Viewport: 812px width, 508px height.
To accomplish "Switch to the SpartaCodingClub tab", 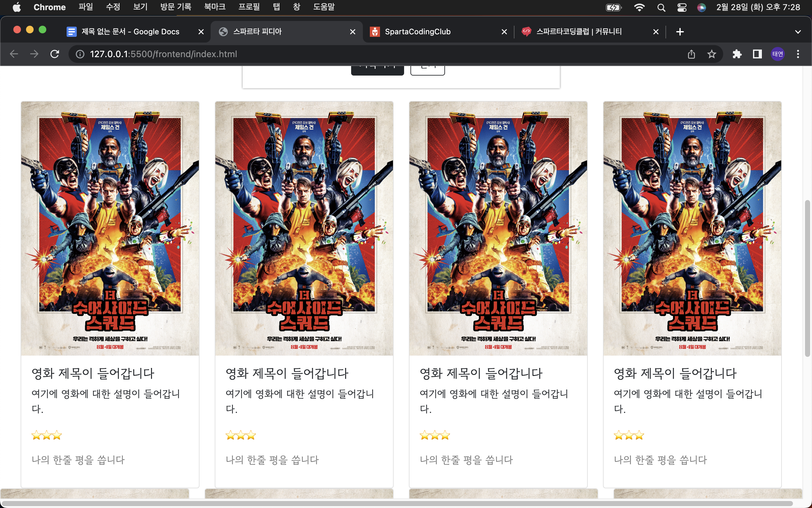I will tap(438, 31).
